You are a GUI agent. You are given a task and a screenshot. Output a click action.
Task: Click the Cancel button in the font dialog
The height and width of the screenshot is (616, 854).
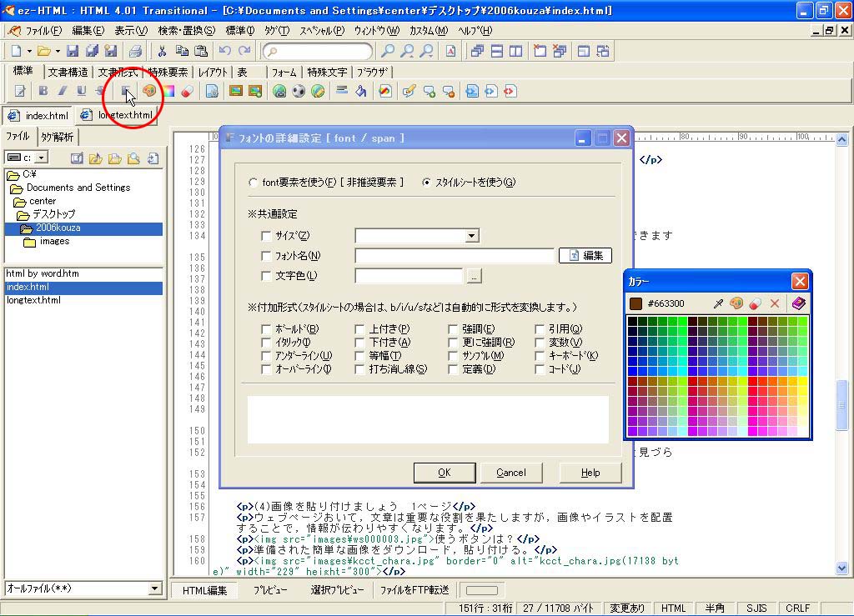coord(511,473)
